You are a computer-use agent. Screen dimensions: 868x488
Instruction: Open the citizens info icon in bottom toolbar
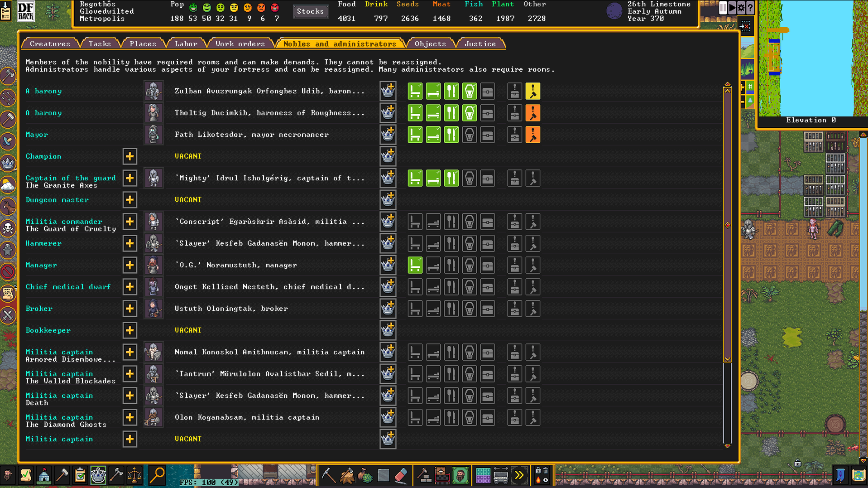pyautogui.click(x=8, y=475)
